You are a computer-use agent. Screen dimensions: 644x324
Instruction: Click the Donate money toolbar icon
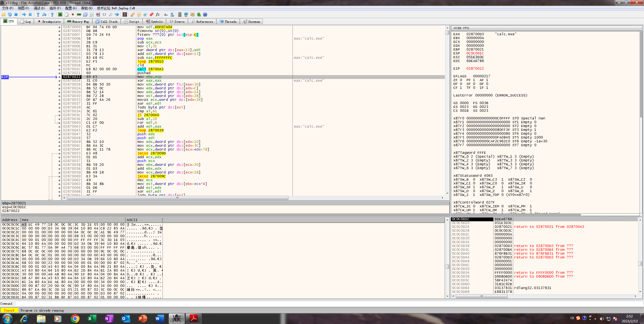(x=193, y=14)
